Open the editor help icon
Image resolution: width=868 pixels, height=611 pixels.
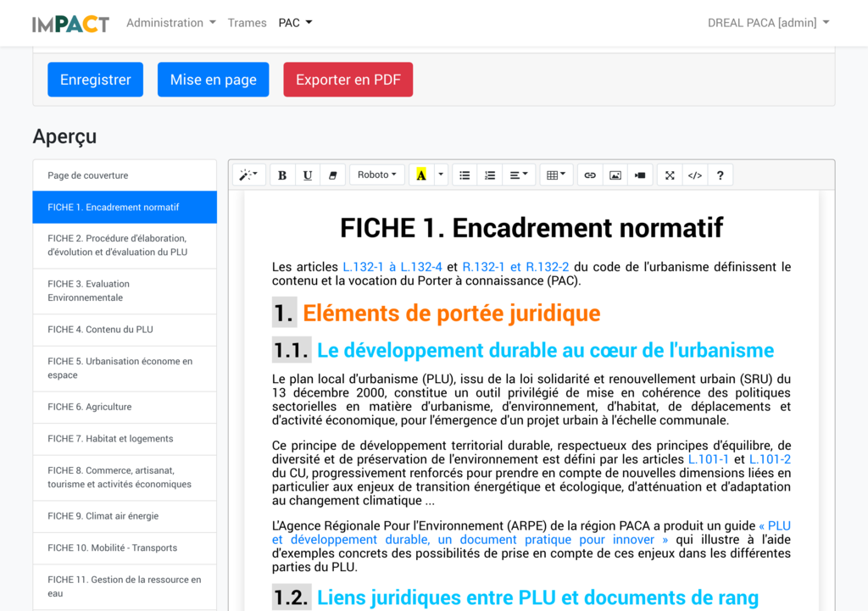coord(721,175)
